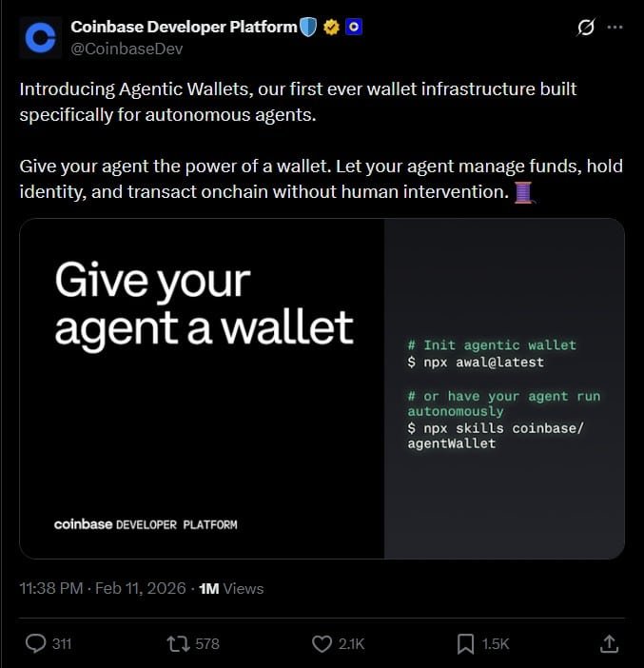Click the blue shield badge
644x668 pixels.
click(x=308, y=27)
